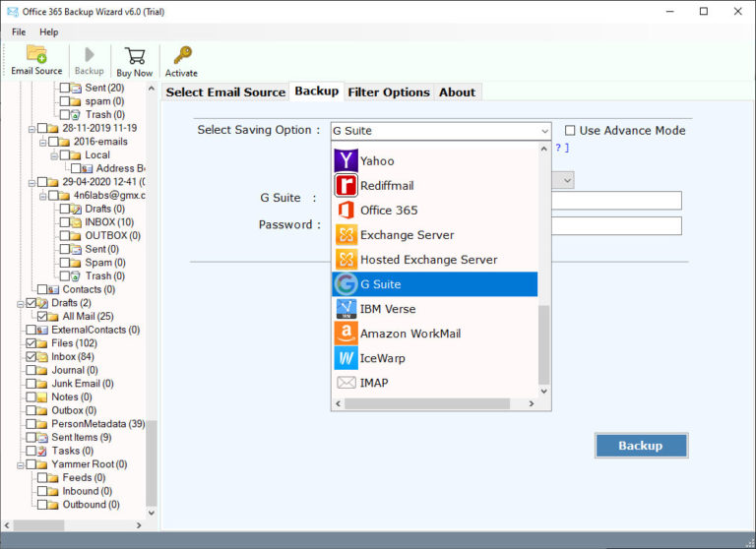Collapse the 29-04-2020 12-41 tree node
756x549 pixels.
pos(31,183)
